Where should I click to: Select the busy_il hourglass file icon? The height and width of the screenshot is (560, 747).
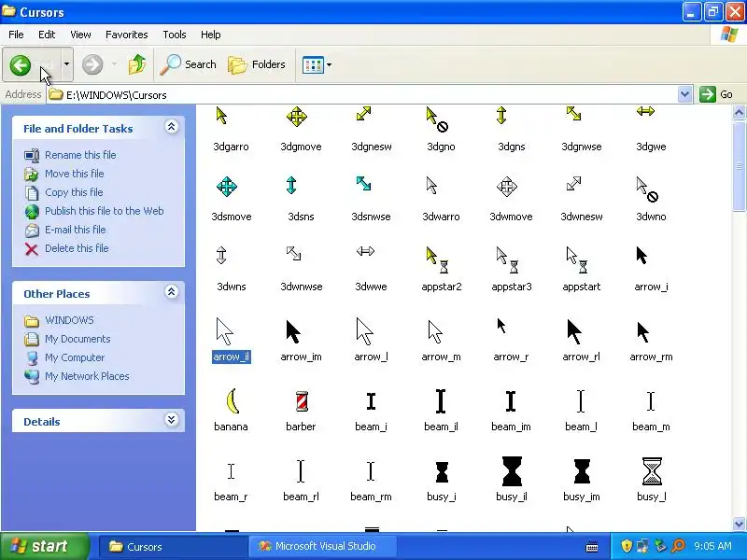pyautogui.click(x=512, y=471)
